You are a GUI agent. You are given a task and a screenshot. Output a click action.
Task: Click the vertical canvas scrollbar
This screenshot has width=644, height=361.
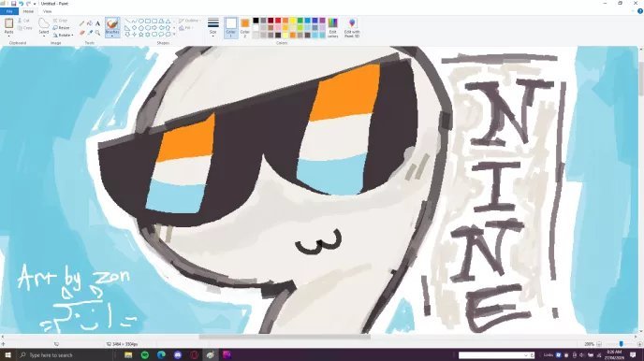pos(640,78)
